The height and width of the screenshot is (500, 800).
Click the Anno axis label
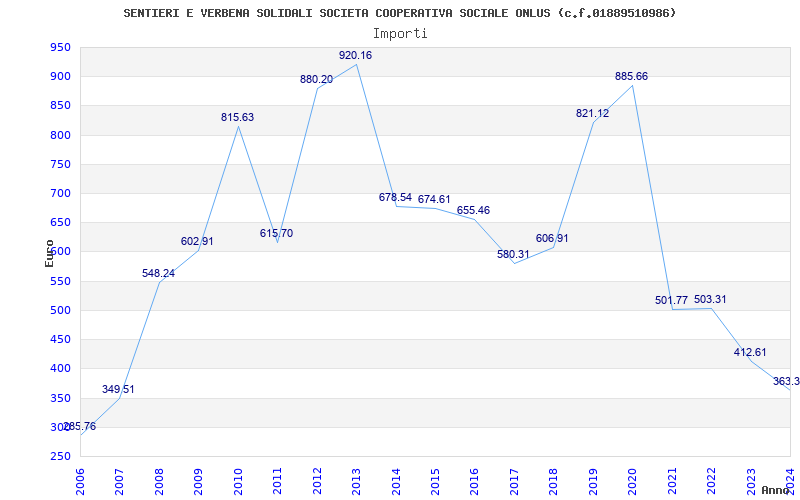click(775, 490)
